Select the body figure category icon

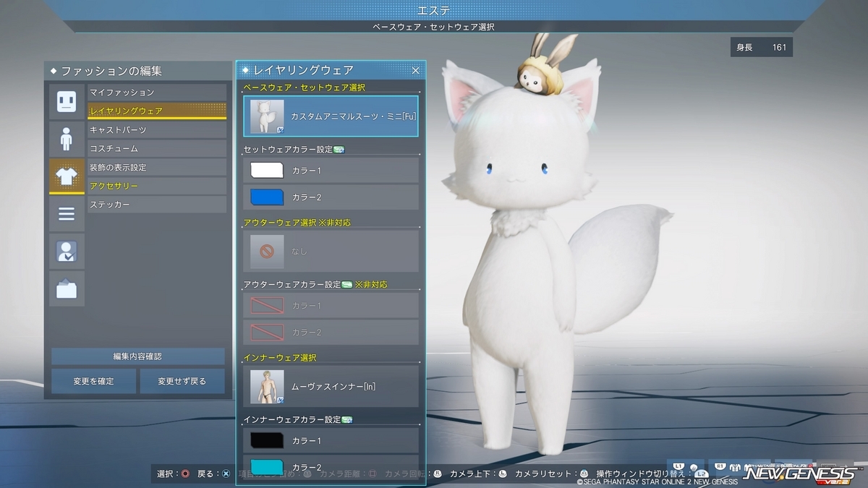[67, 139]
